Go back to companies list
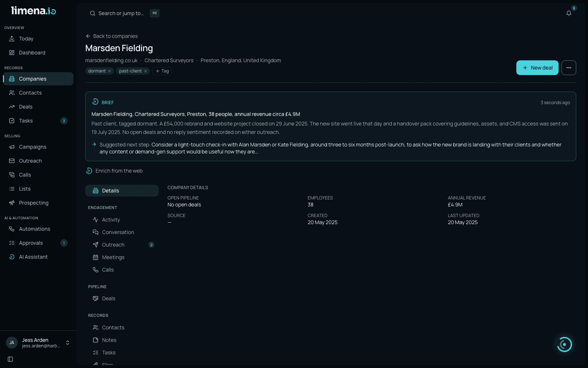 pos(112,36)
